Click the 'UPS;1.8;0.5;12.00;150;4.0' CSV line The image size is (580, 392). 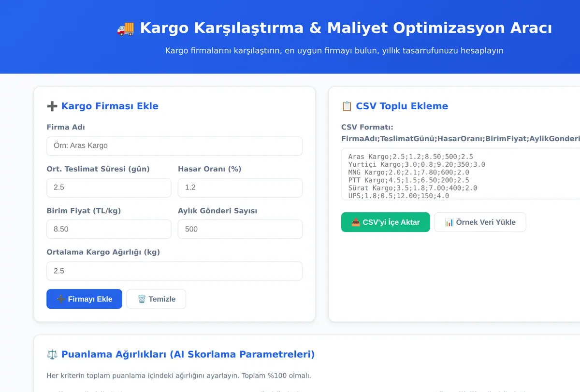pos(398,196)
